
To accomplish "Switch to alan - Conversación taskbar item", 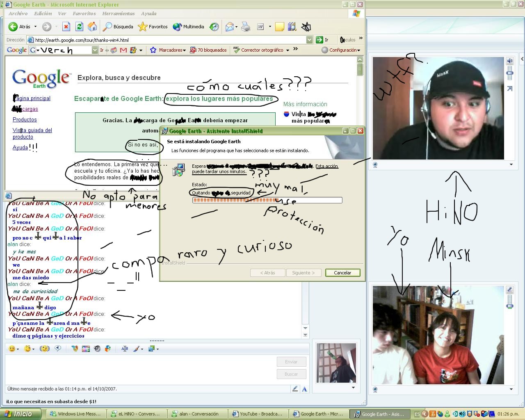I will [198, 414].
